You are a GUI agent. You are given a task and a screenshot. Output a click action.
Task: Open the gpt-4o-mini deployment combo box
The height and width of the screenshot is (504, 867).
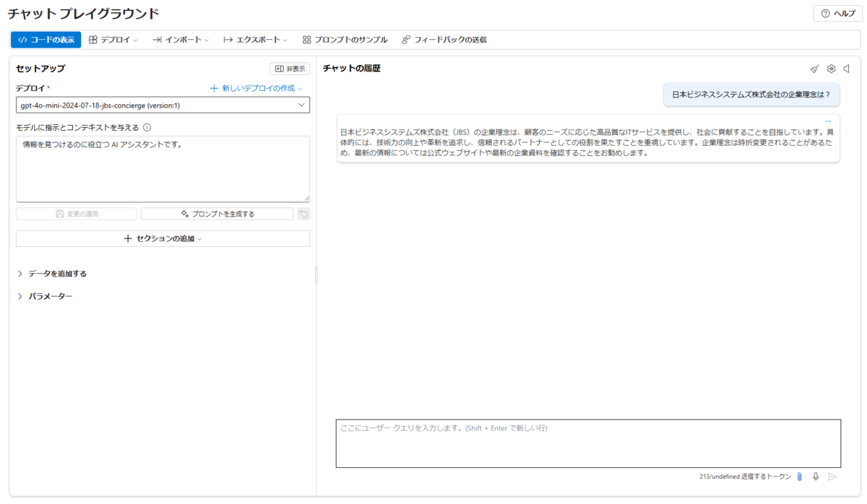coord(163,105)
